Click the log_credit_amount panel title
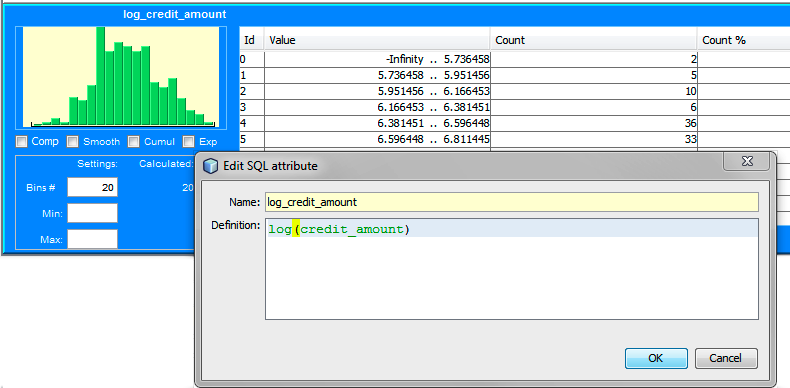Screen dimensions: 790x388 click(175, 14)
